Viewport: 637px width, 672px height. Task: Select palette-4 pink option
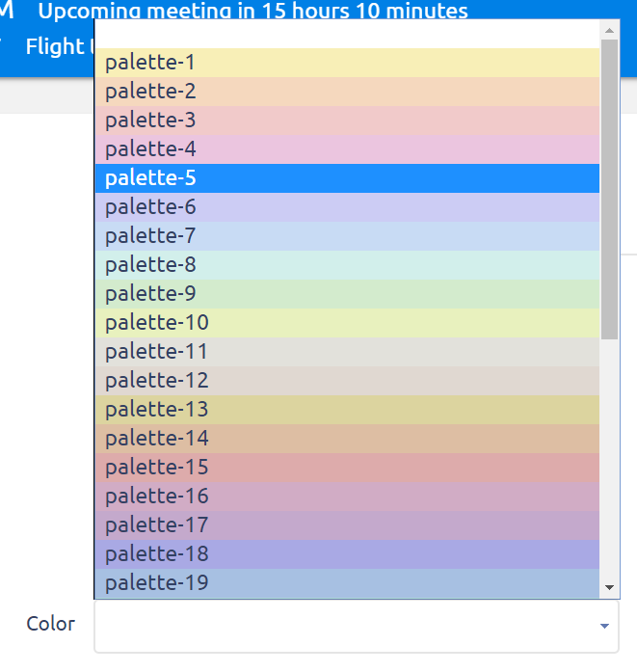pos(347,149)
